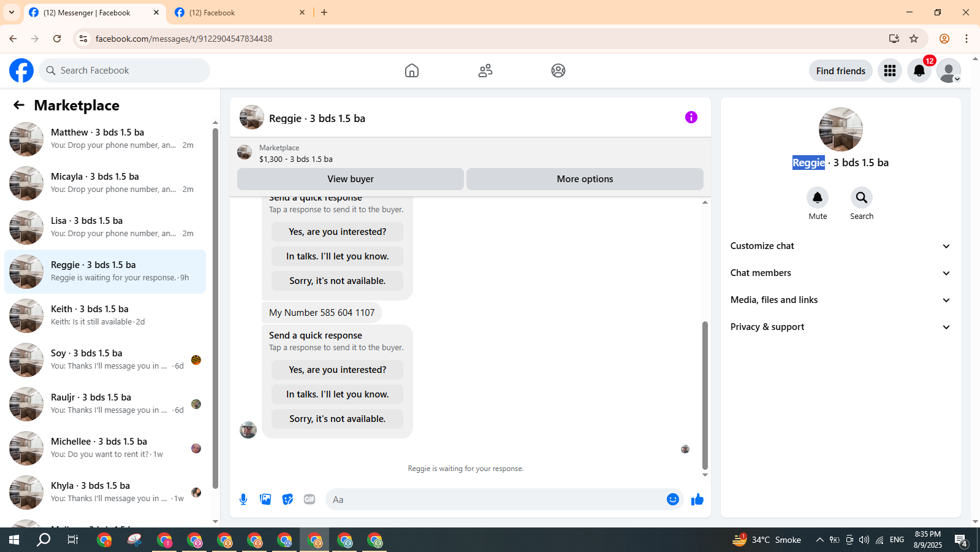Attach a file with the photo icon
This screenshot has width=980, height=552.
[x=265, y=499]
